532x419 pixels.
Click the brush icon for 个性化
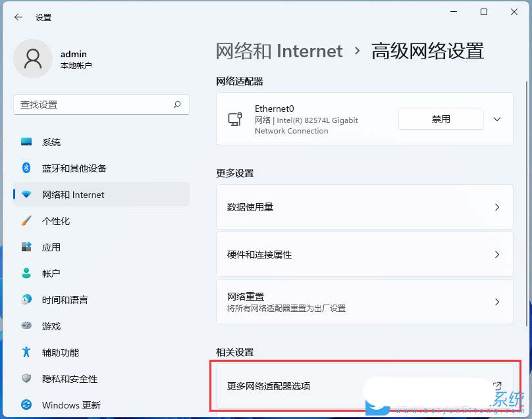26,221
